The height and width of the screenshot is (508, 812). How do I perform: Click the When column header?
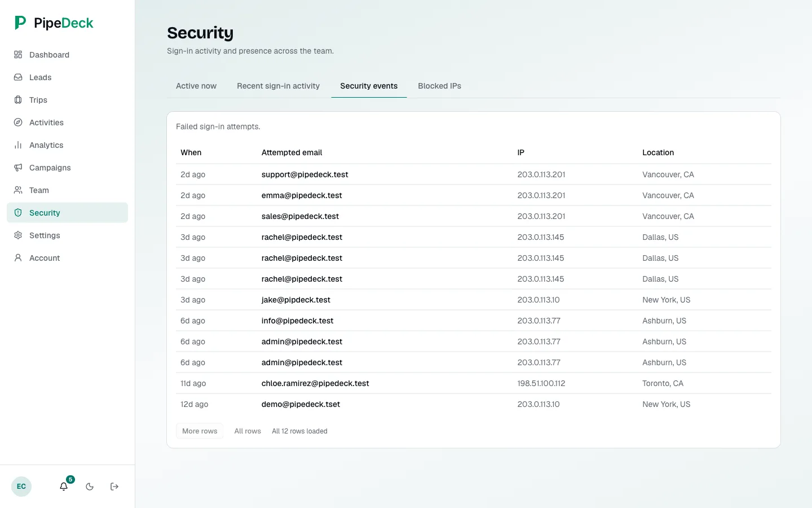(x=191, y=152)
